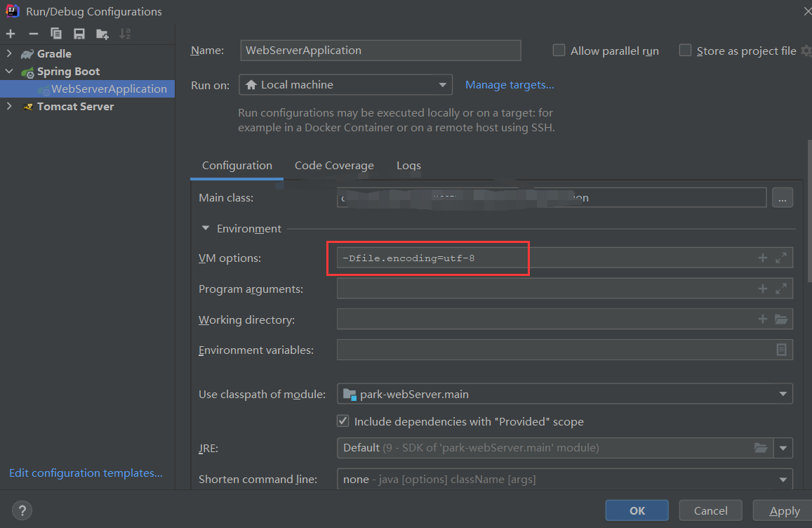Screen dimensions: 812x528
Task: Open the JRE dropdown arrow
Action: coord(783,448)
